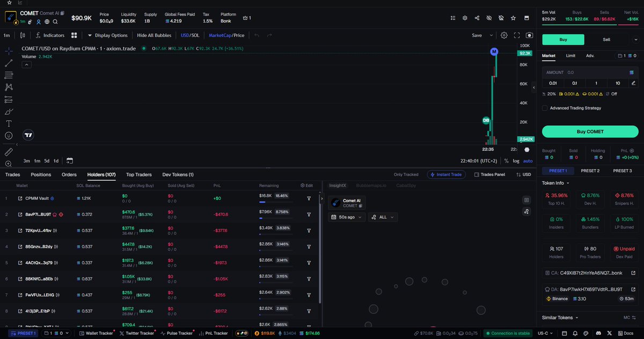Toggle the auto scale option
This screenshot has width=644, height=339.
pos(528,161)
